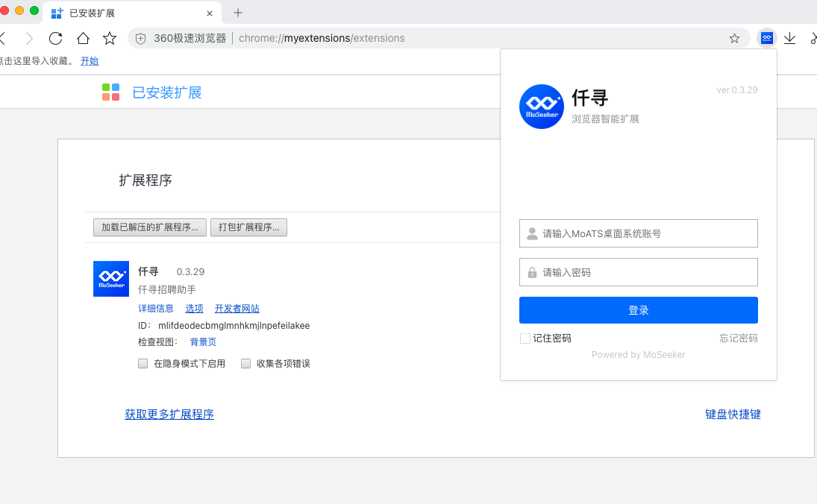Bookmark page with address bar star

coord(734,39)
